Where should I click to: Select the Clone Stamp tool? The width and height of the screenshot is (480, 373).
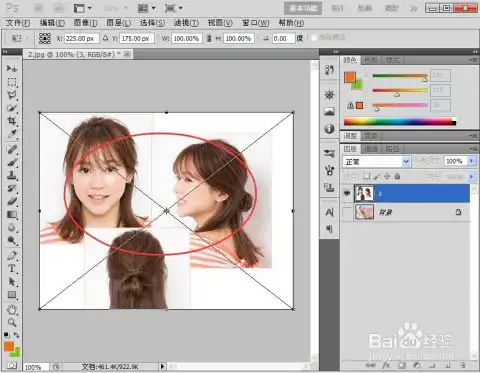coord(12,175)
